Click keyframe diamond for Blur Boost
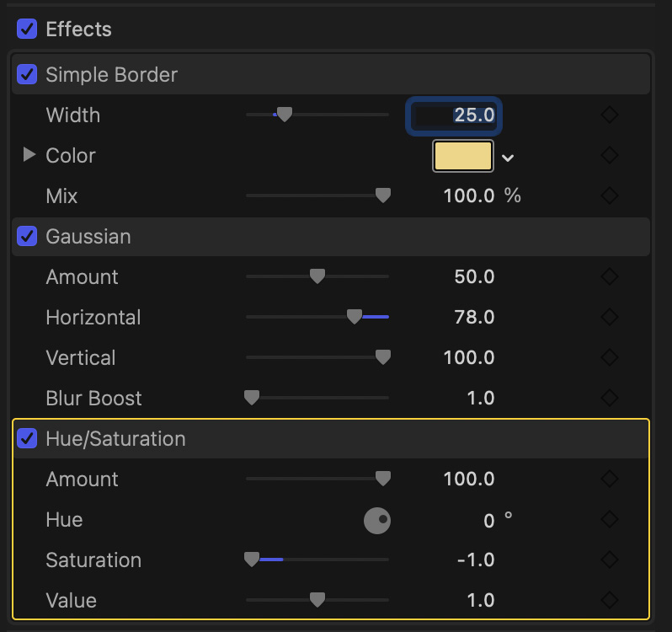Screen dimensions: 672x632 [x=610, y=399]
